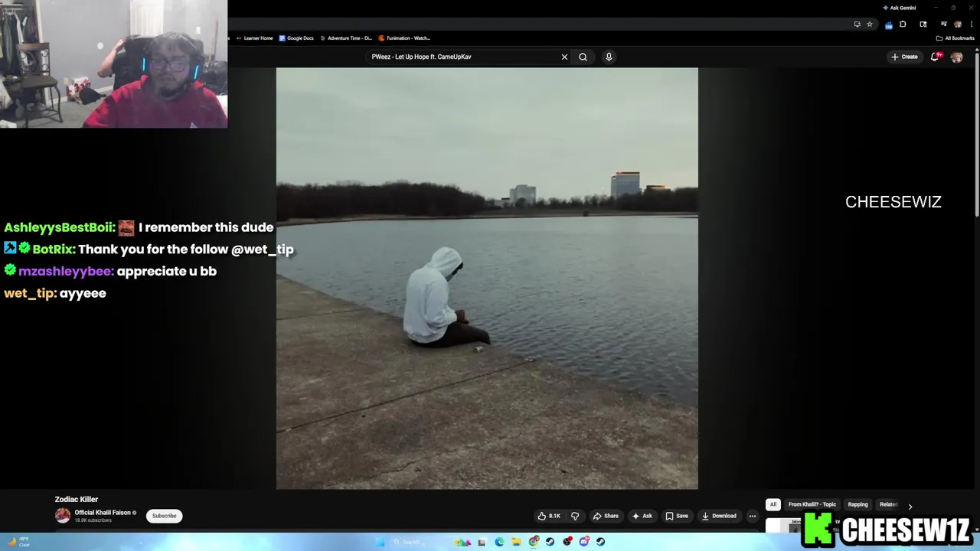Screen dimensions: 980x551
Task: Click the YouTube search magnifier button
Action: coord(583,57)
